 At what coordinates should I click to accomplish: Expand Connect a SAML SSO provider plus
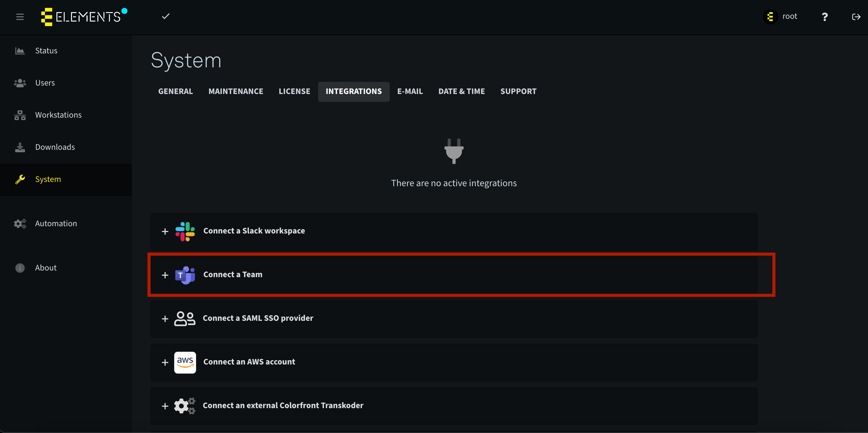(x=165, y=318)
